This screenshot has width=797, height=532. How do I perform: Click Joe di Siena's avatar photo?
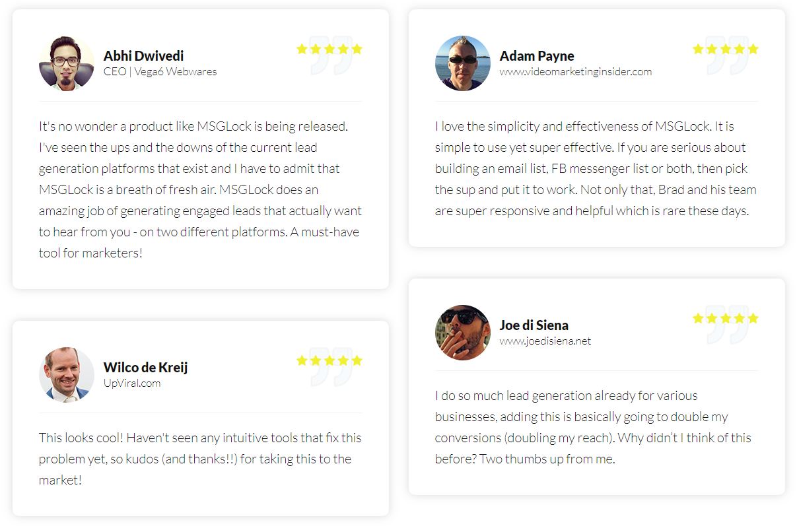(x=463, y=333)
